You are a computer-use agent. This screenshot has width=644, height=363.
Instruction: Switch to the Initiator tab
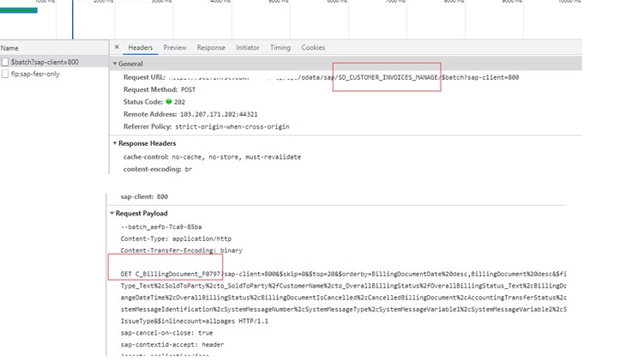[x=247, y=48]
